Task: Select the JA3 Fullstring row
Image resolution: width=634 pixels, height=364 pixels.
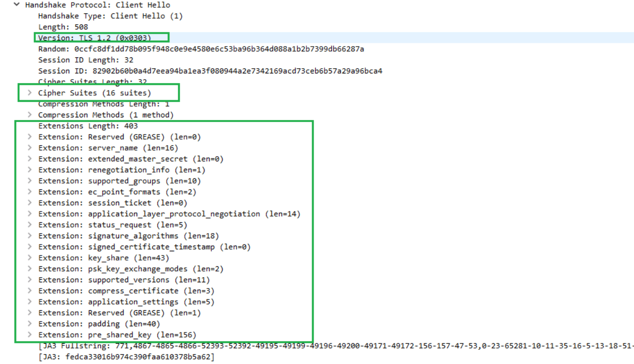Action: pos(336,346)
